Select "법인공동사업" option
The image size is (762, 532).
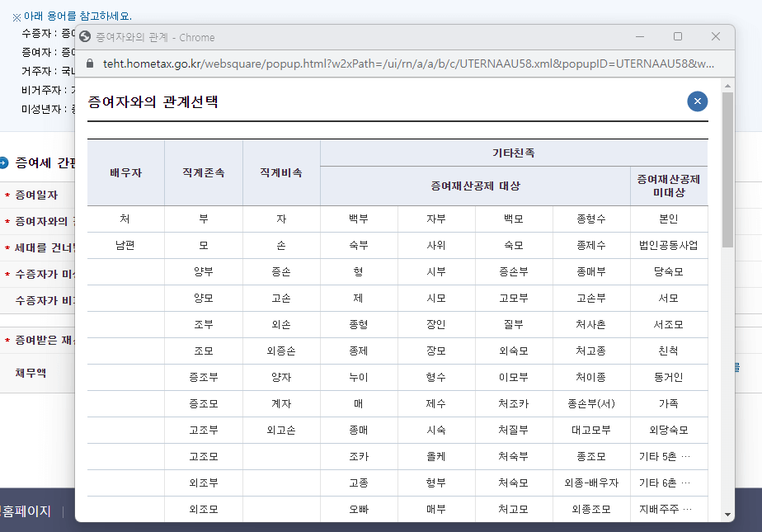(x=668, y=244)
